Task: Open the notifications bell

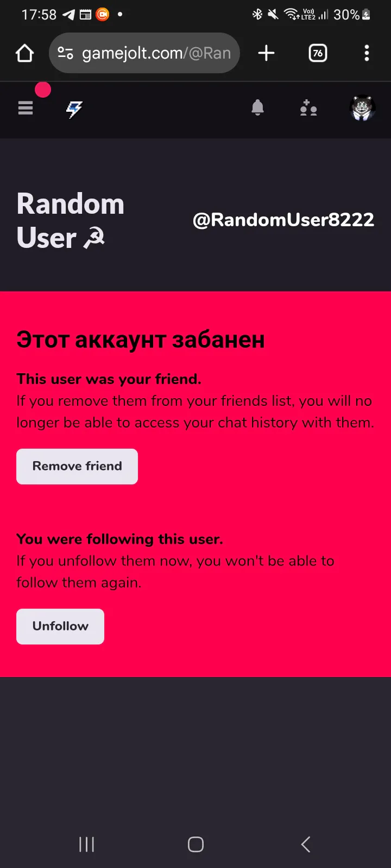Action: [x=258, y=108]
